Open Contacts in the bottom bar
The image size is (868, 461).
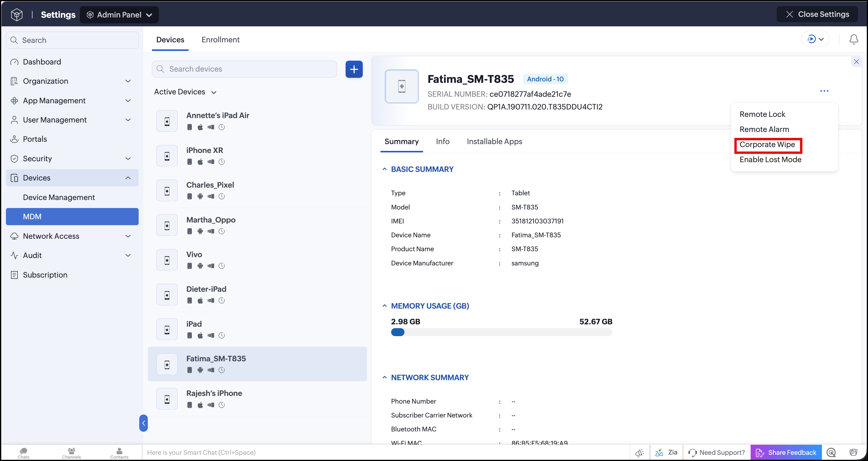[x=119, y=453]
